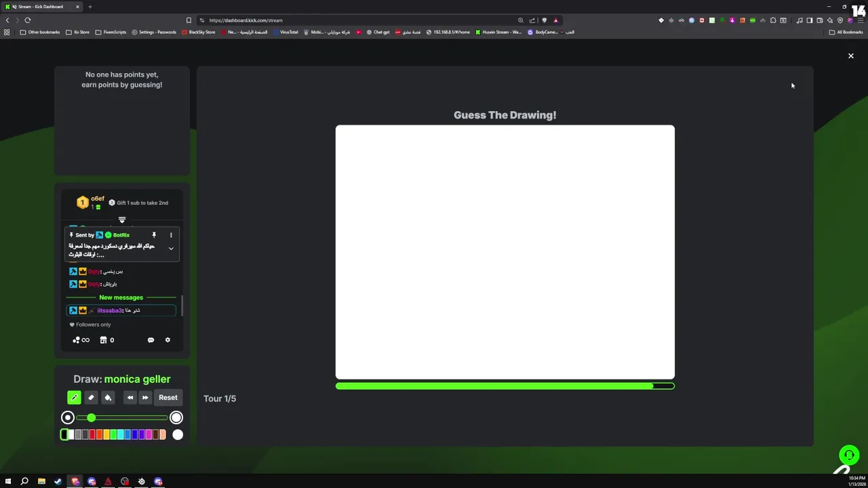Click the white drawing canvas
Viewport: 868px width, 488px height.
click(505, 252)
